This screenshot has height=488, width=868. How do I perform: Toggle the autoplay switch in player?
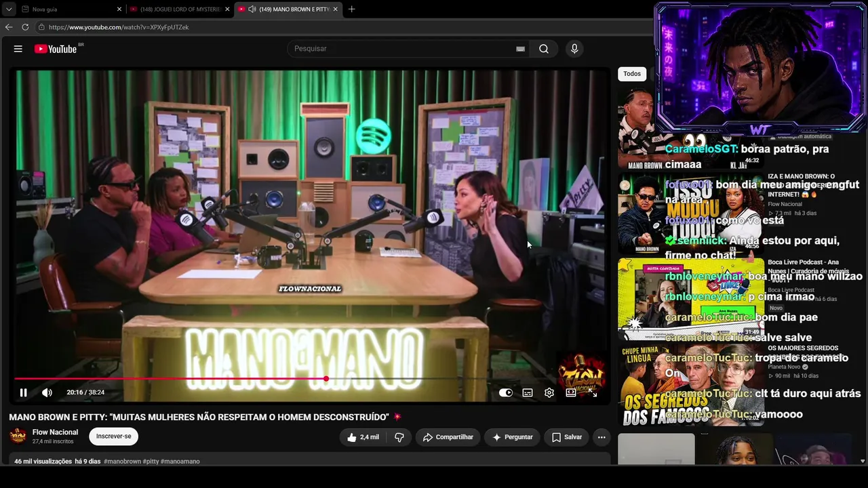click(506, 392)
